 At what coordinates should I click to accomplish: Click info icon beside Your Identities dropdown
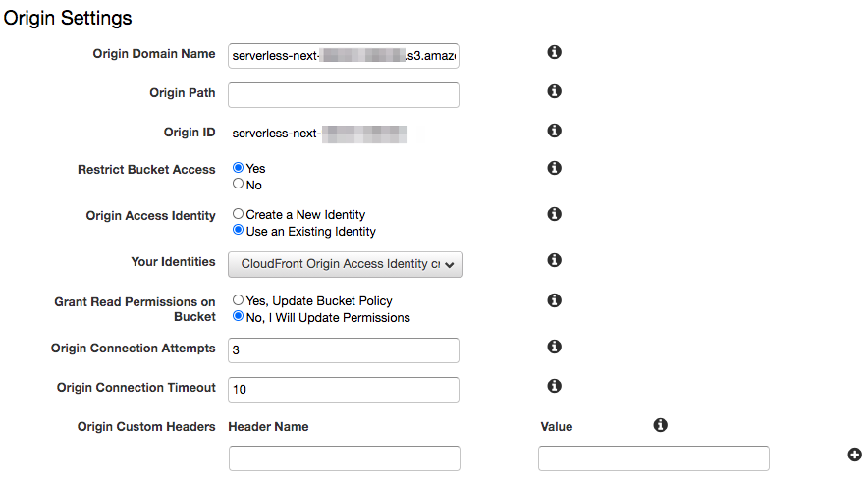[x=554, y=260]
